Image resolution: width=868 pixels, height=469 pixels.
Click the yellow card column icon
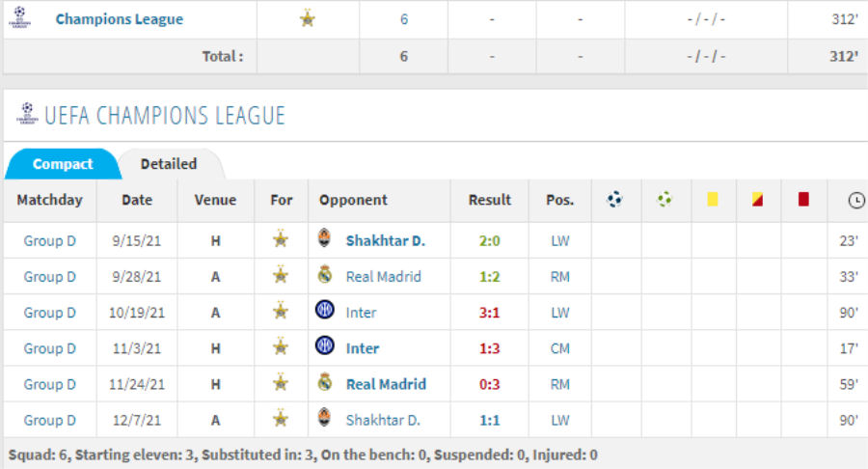[713, 200]
